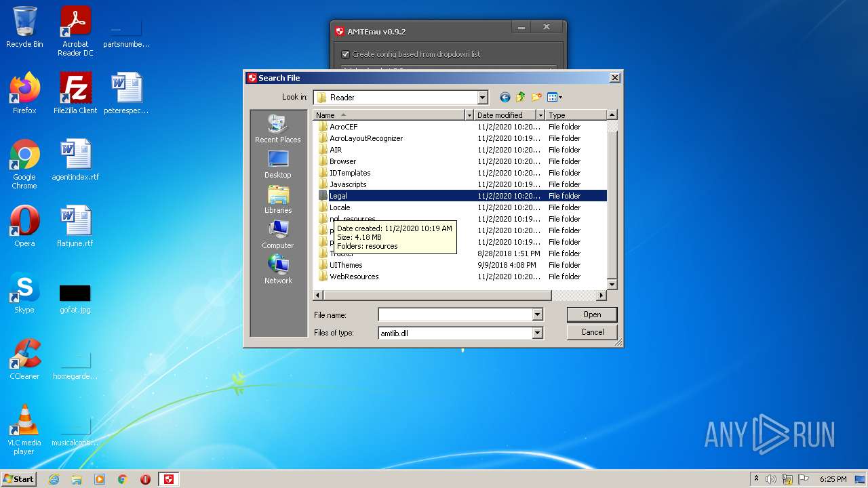The height and width of the screenshot is (488, 868).
Task: Close the Search File dialog
Action: point(614,78)
